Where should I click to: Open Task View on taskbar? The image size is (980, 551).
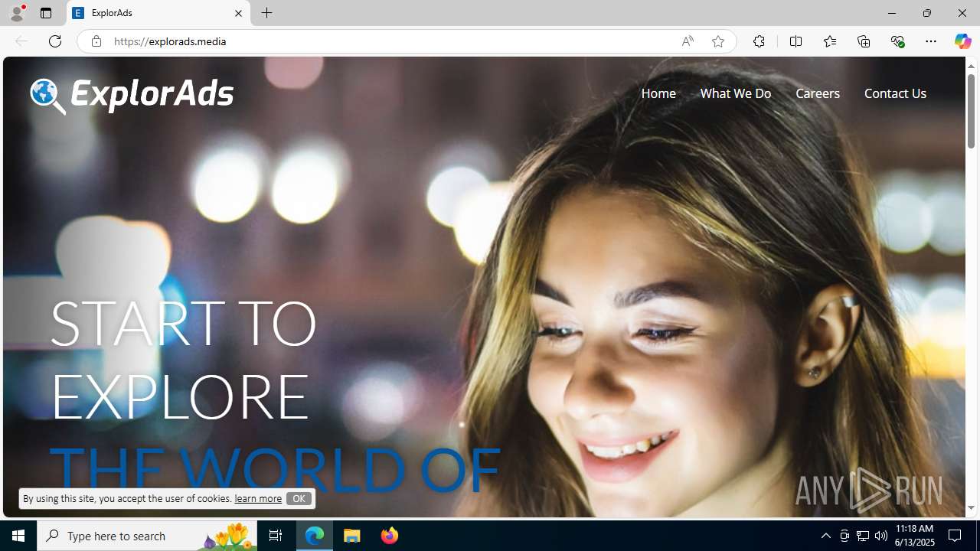[x=276, y=536]
